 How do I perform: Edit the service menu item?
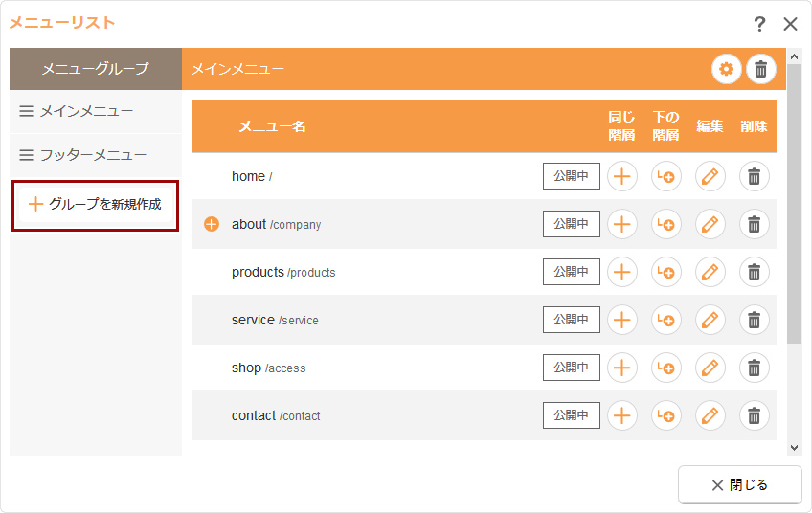pyautogui.click(x=710, y=320)
